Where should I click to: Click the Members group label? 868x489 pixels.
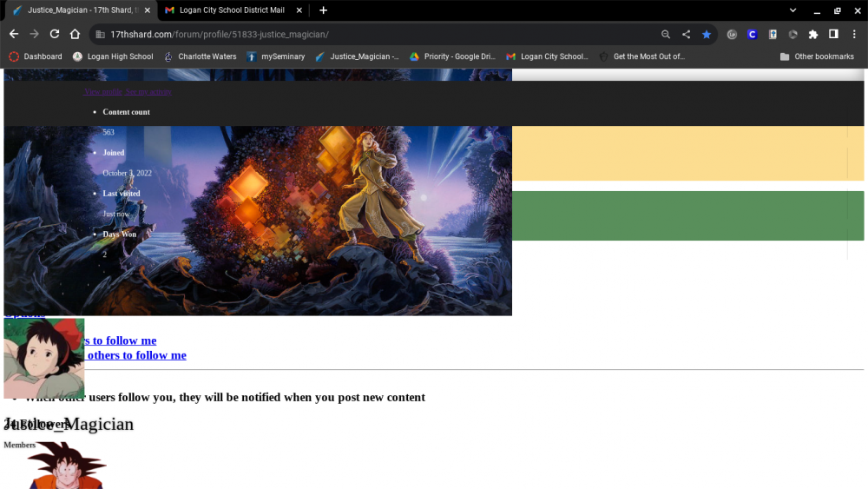19,446
